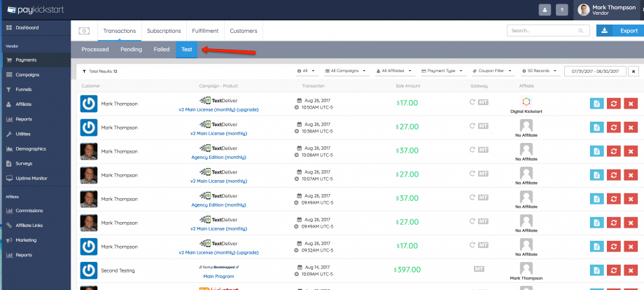644x290 pixels.
Task: Open the Payment Type dropdown
Action: (x=444, y=71)
